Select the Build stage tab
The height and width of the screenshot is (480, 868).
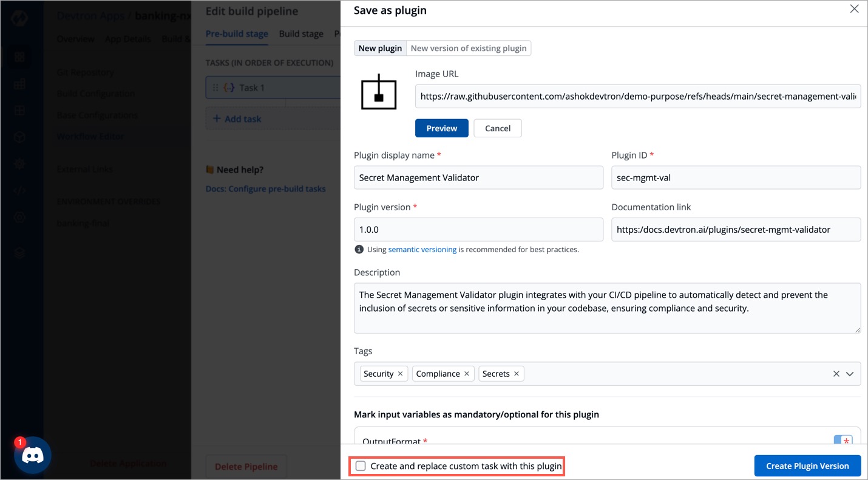(x=301, y=34)
